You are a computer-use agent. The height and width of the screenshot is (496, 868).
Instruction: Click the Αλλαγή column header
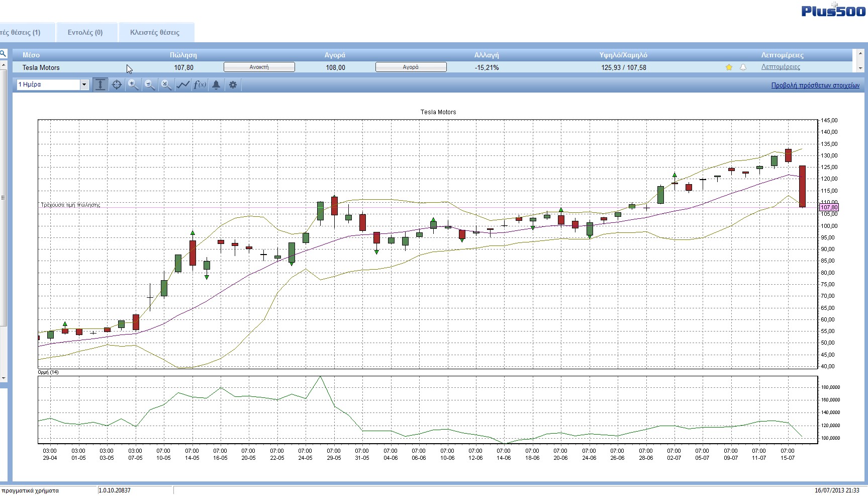click(486, 55)
